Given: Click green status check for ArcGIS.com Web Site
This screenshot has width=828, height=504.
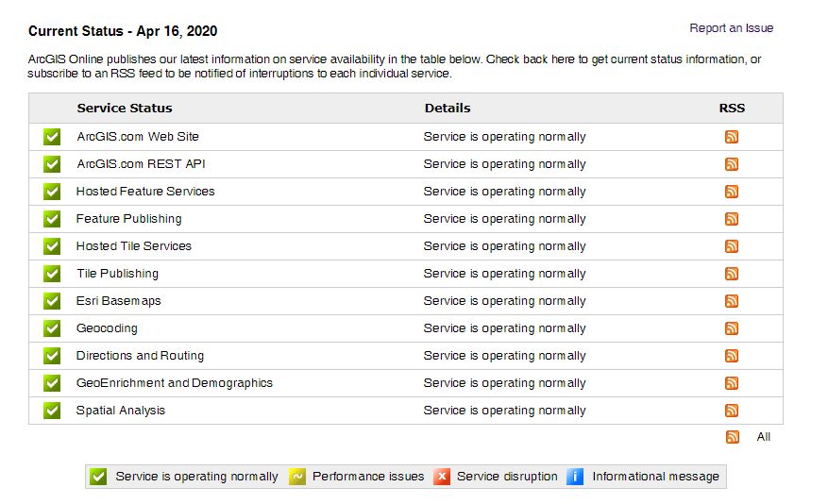Looking at the screenshot, I should coord(52,137).
